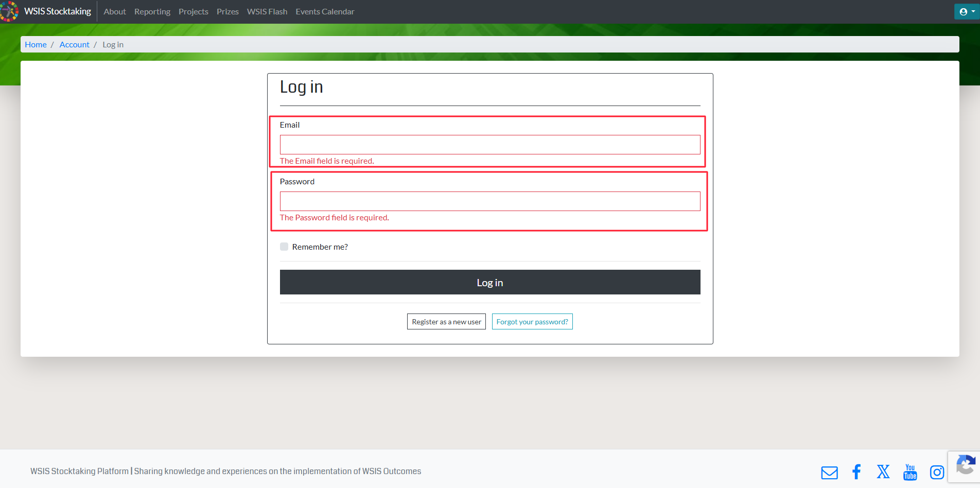This screenshot has height=488, width=980.
Task: Open the X (Twitter) icon link
Action: coord(883,472)
